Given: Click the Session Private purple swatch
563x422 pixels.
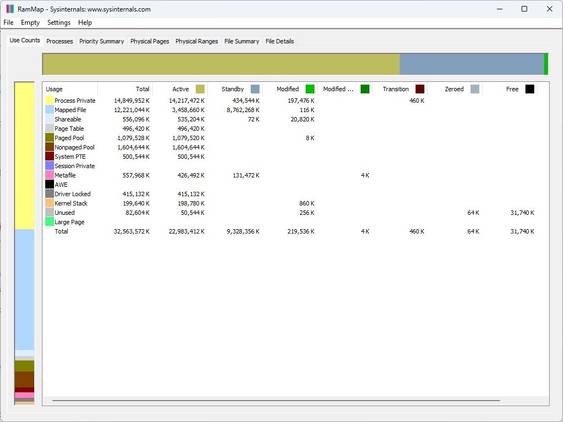Looking at the screenshot, I should 50,166.
